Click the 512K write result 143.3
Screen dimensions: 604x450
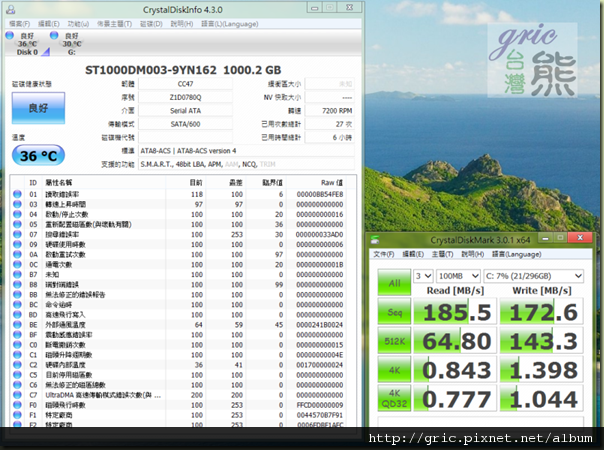(542, 341)
